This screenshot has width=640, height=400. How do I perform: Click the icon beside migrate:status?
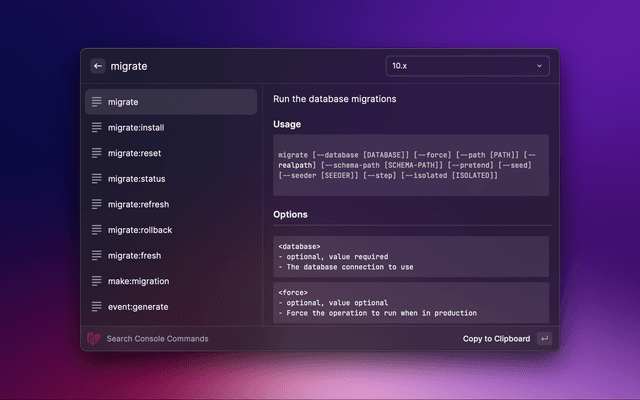[97, 179]
